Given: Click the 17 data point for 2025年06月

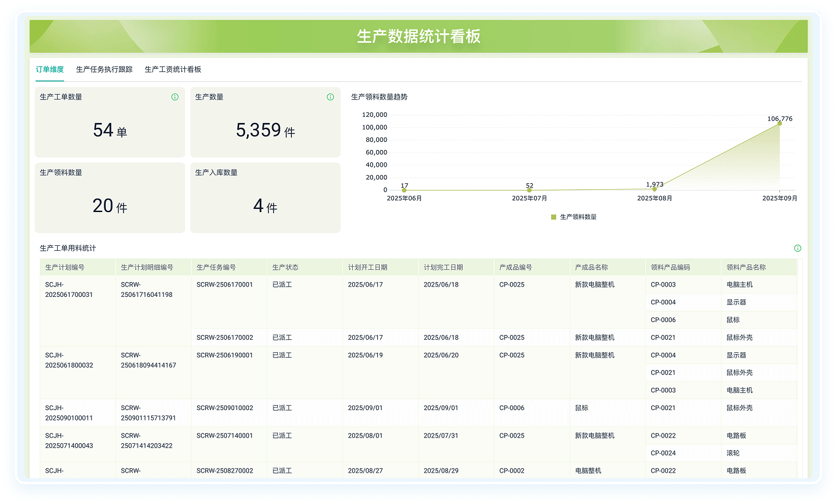Looking at the screenshot, I should (404, 190).
